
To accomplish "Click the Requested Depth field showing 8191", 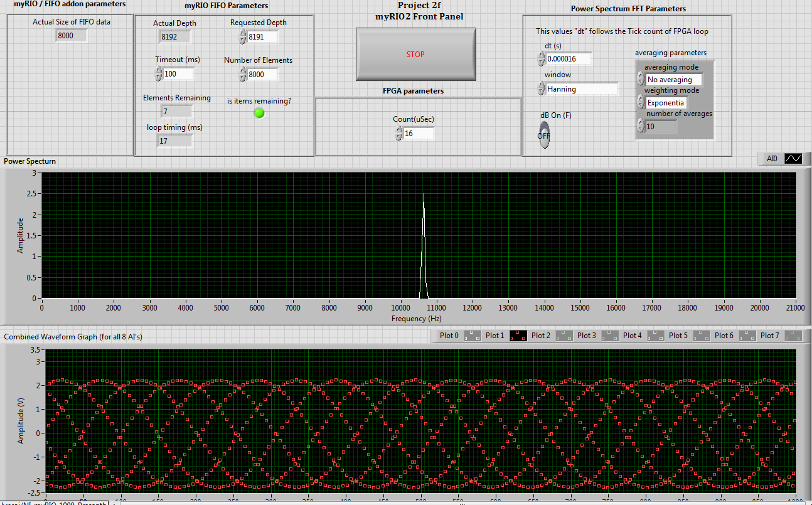I will pos(262,37).
